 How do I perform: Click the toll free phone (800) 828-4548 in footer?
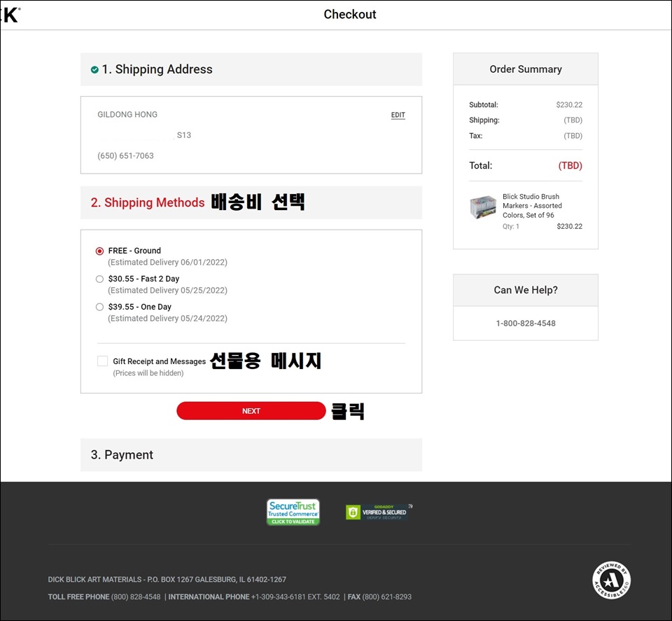(x=136, y=597)
